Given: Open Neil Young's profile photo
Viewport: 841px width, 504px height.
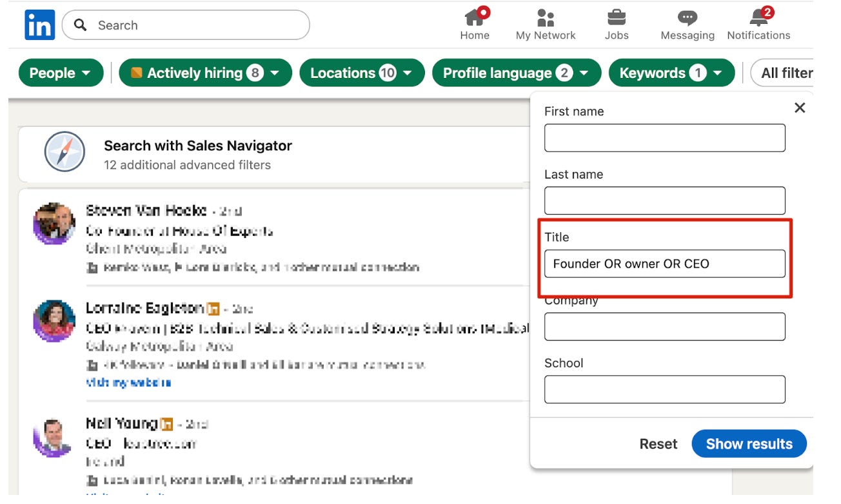Looking at the screenshot, I should coord(54,437).
